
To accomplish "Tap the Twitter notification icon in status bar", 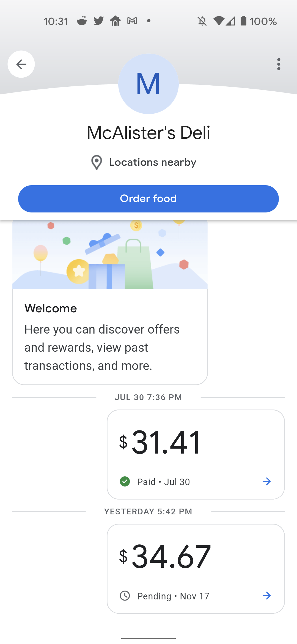I will [98, 21].
